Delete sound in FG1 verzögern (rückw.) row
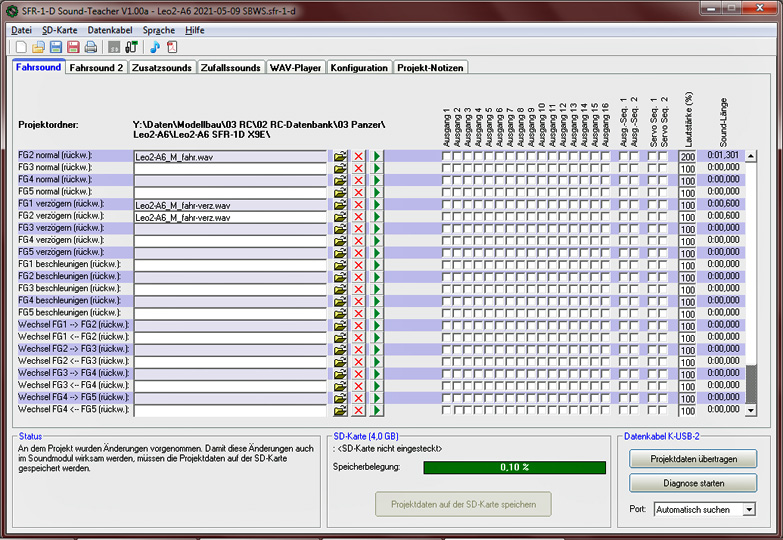 (359, 205)
